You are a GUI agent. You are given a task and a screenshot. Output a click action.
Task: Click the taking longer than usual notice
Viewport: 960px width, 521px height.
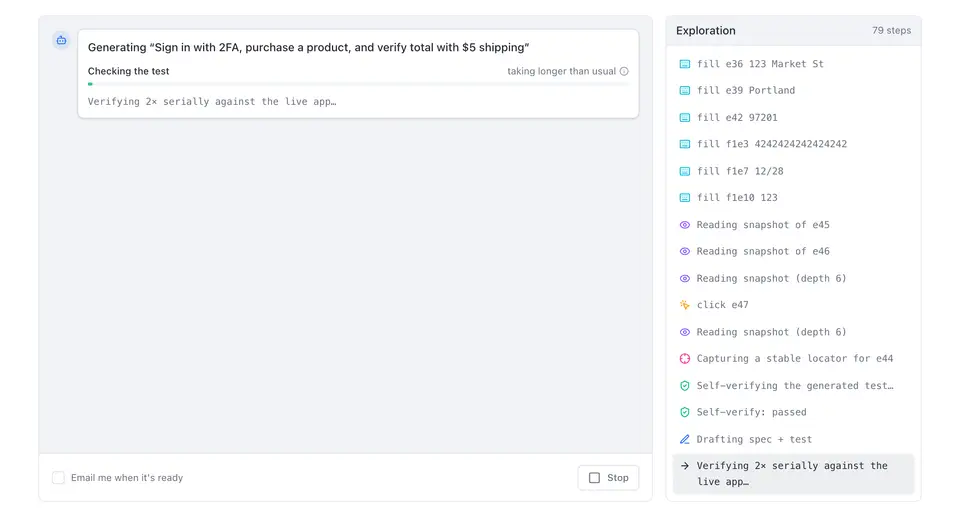tap(561, 71)
